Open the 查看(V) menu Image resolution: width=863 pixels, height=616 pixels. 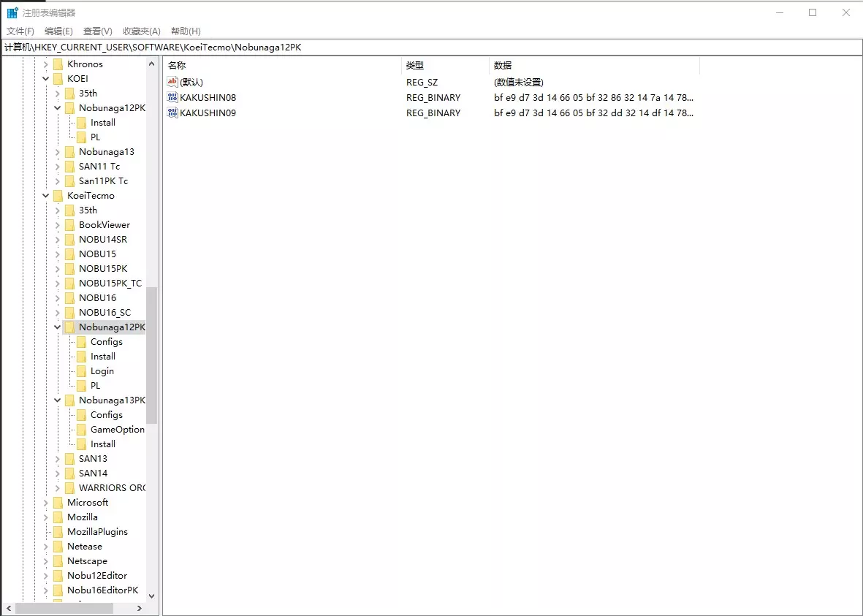click(x=97, y=31)
